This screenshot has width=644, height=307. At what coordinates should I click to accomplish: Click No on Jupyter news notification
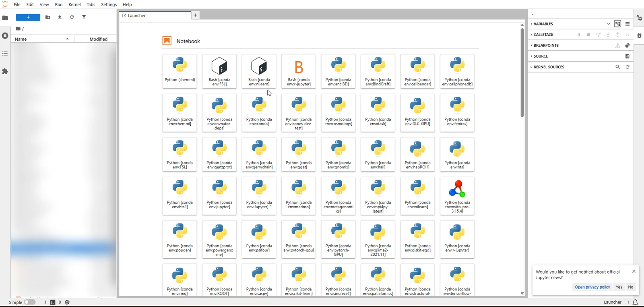pos(631,287)
